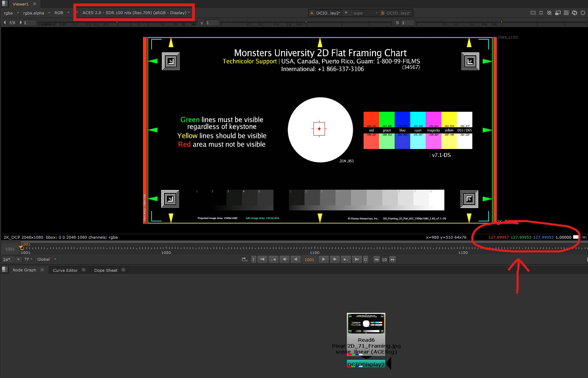Close the Node Graph tab

[x=42, y=270]
